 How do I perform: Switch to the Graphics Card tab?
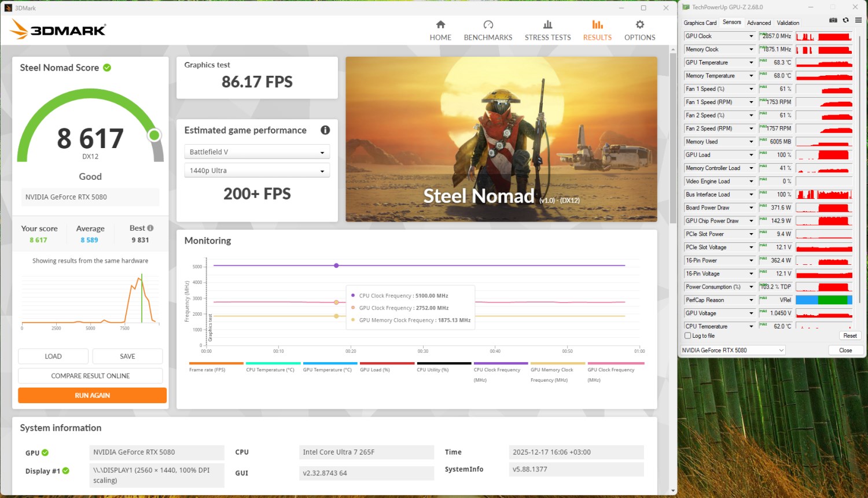click(x=700, y=23)
